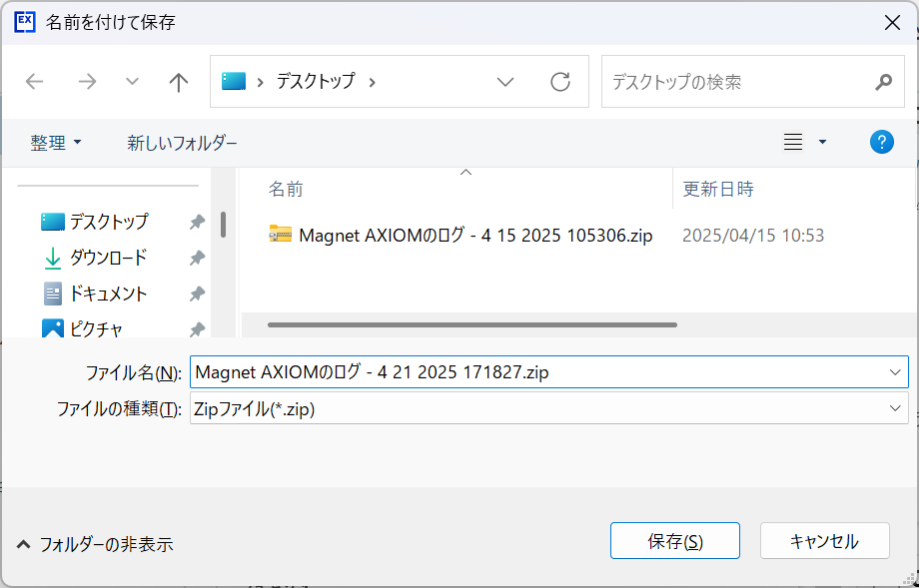Go back using the back arrow
Screen dimensions: 919x588
pos(35,82)
